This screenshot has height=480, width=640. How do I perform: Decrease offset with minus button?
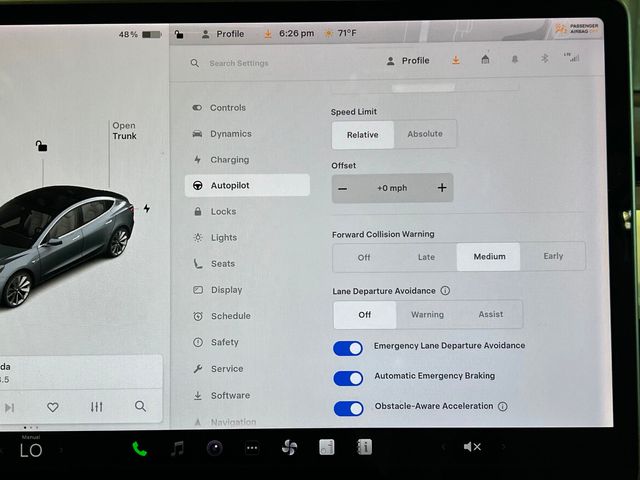pyautogui.click(x=343, y=189)
